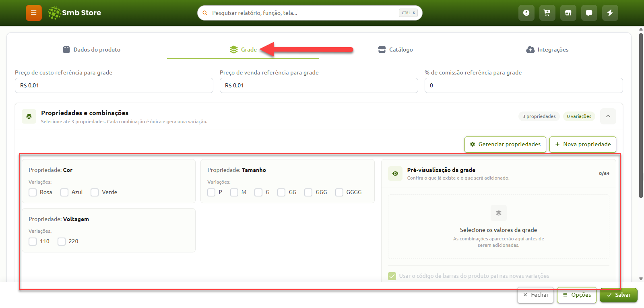This screenshot has width=644, height=308.
Task: Enable the GGGG size variation
Action: click(339, 192)
